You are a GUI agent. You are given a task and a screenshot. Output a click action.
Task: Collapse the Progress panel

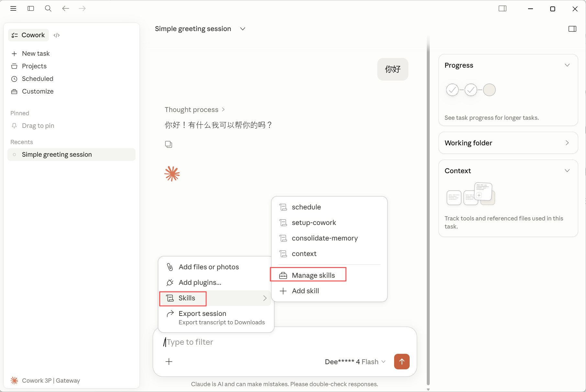coord(567,65)
